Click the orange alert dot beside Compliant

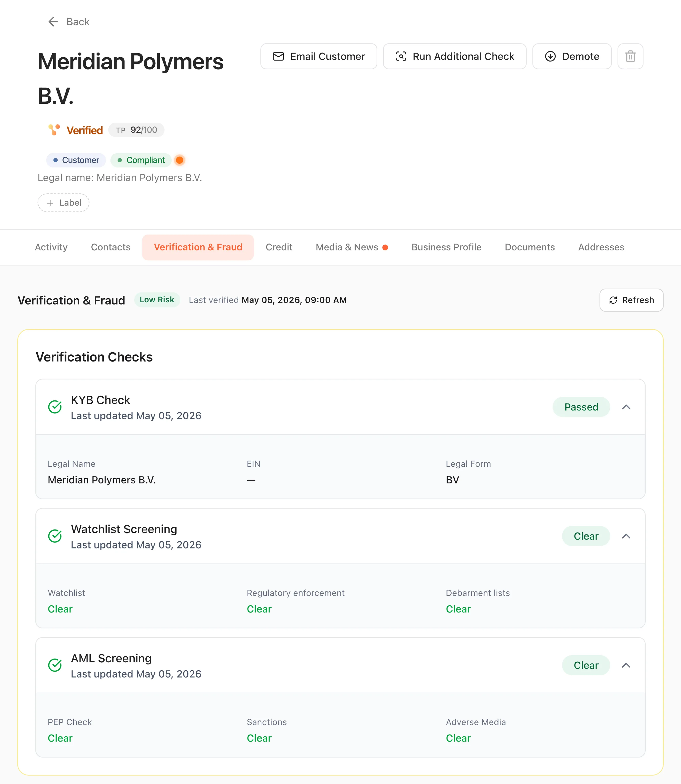point(180,160)
